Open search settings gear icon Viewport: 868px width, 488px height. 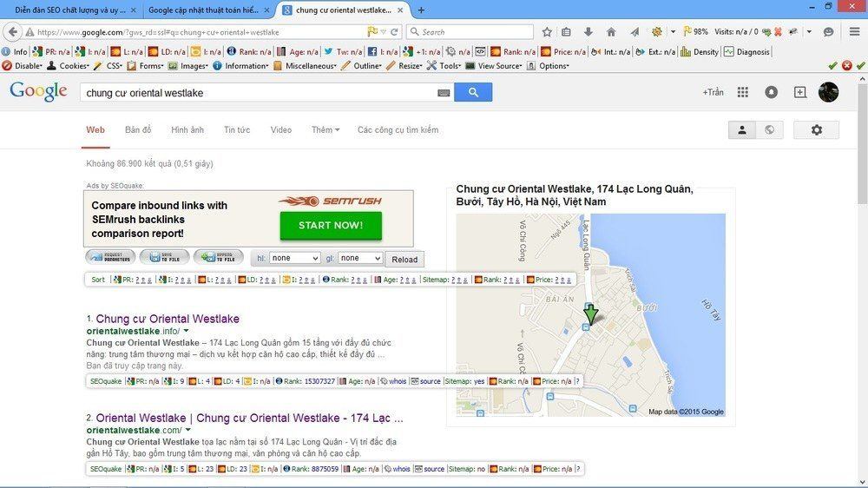click(817, 129)
